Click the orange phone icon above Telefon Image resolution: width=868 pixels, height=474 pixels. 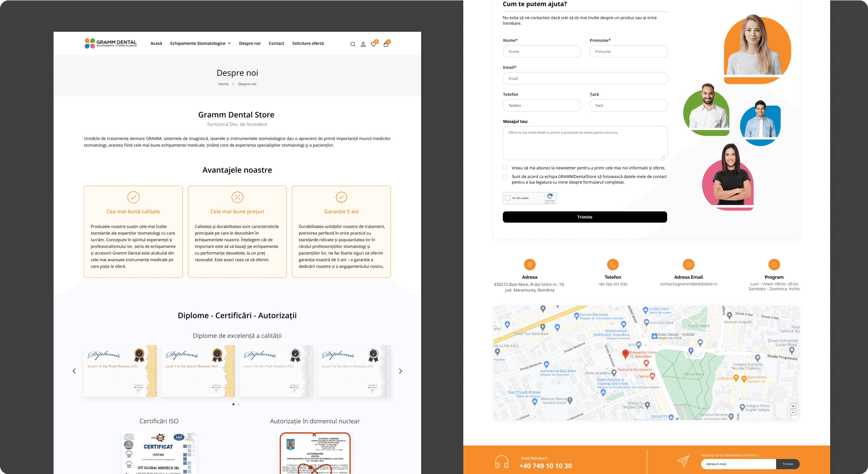[x=613, y=265]
